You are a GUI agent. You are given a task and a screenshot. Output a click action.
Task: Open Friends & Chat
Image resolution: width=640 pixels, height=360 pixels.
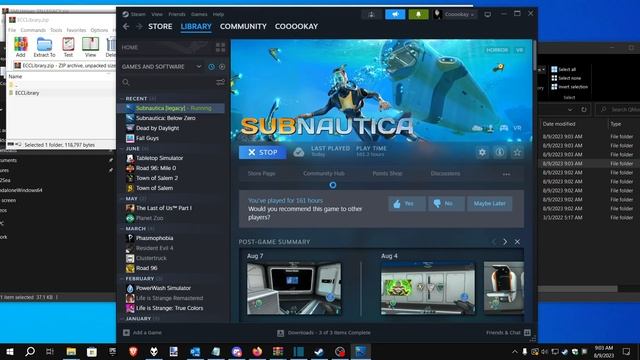(508, 333)
